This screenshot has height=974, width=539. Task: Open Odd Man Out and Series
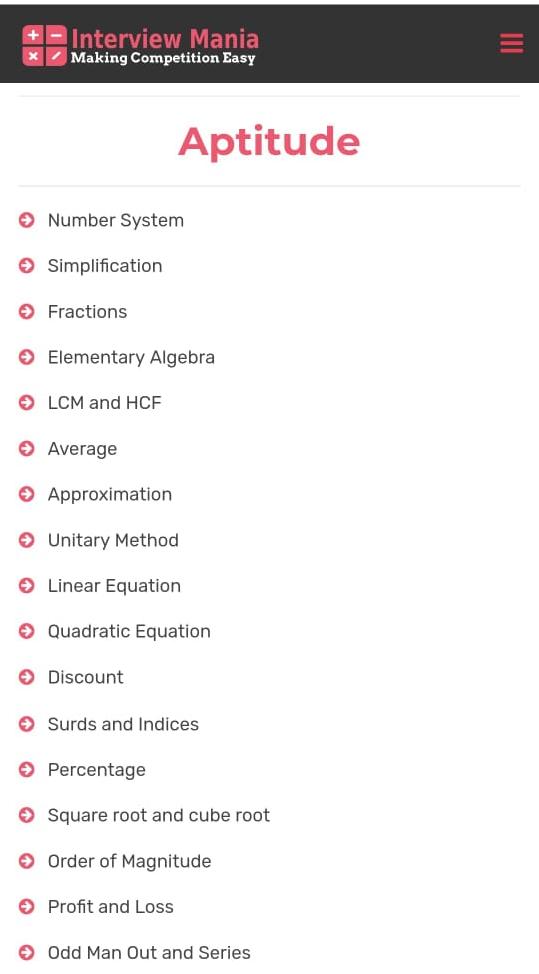tap(149, 952)
